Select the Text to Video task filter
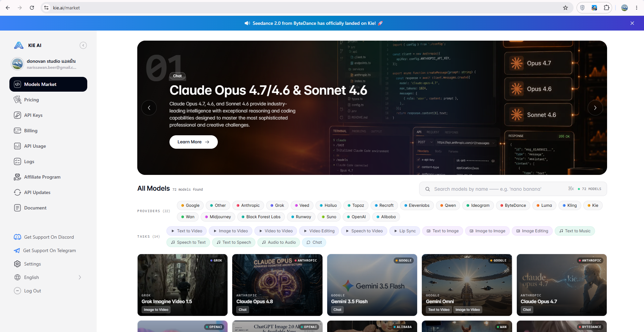Image resolution: width=644 pixels, height=332 pixels. (187, 231)
